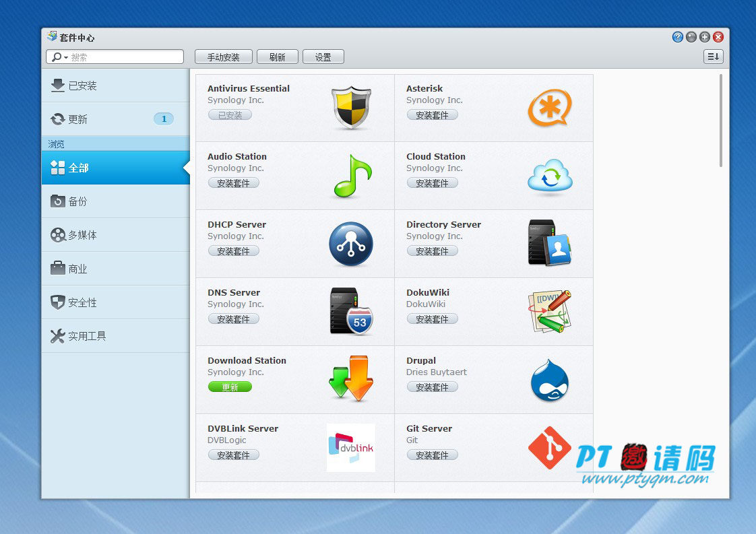Click the 已安装 button under Antivirus Essential
756x534 pixels.
pos(230,115)
